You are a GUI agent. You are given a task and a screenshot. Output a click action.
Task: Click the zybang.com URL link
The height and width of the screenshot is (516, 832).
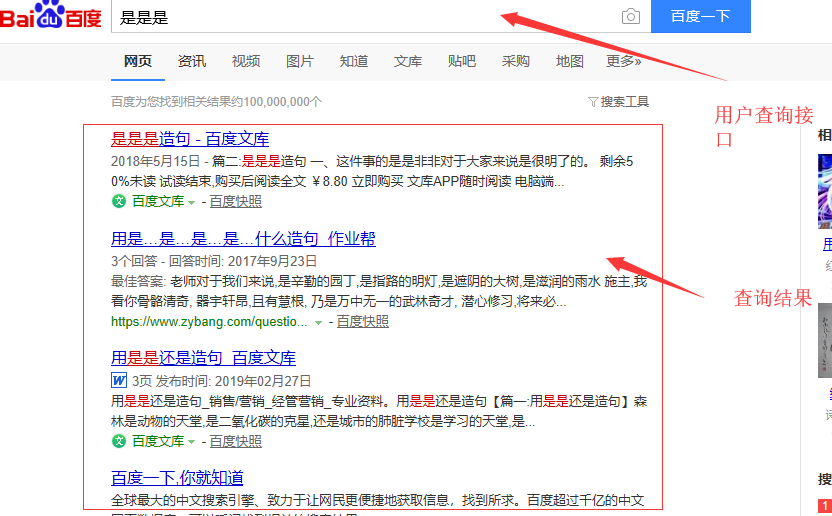pyautogui.click(x=209, y=322)
